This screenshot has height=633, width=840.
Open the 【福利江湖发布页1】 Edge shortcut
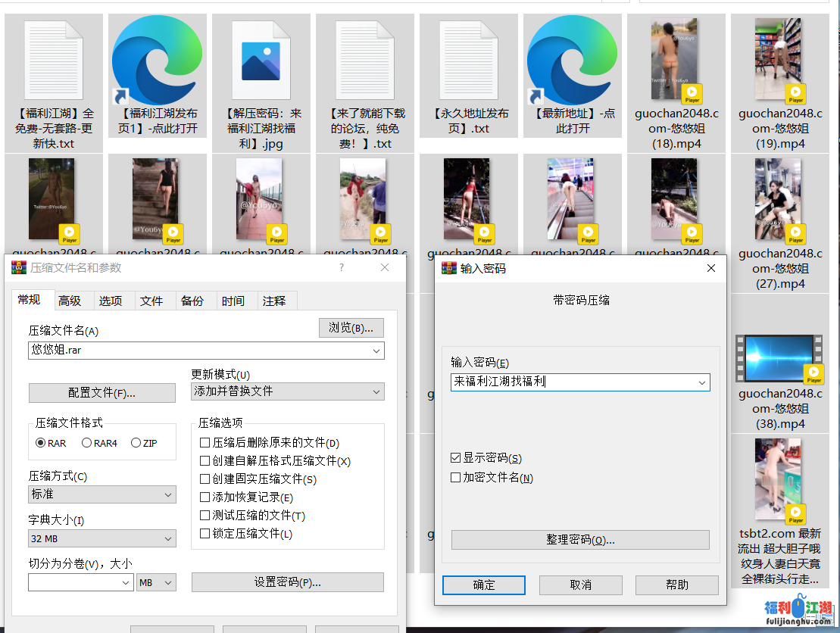click(157, 59)
